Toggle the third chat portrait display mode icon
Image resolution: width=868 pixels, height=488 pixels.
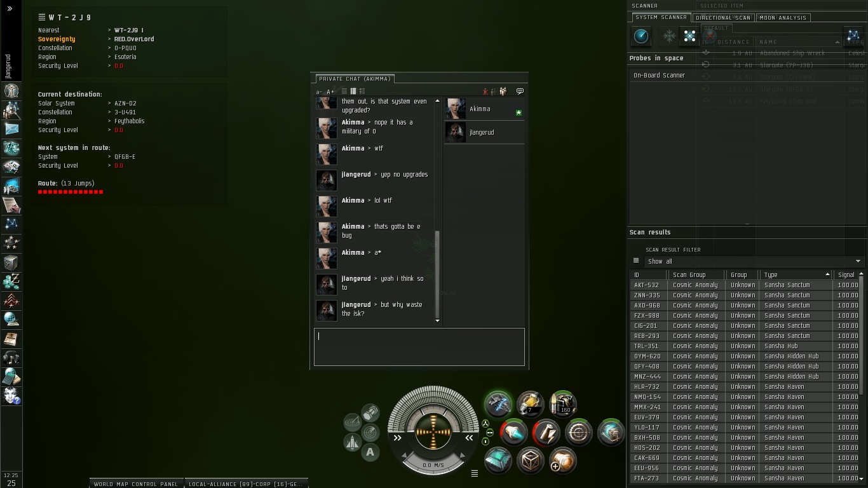pyautogui.click(x=362, y=91)
